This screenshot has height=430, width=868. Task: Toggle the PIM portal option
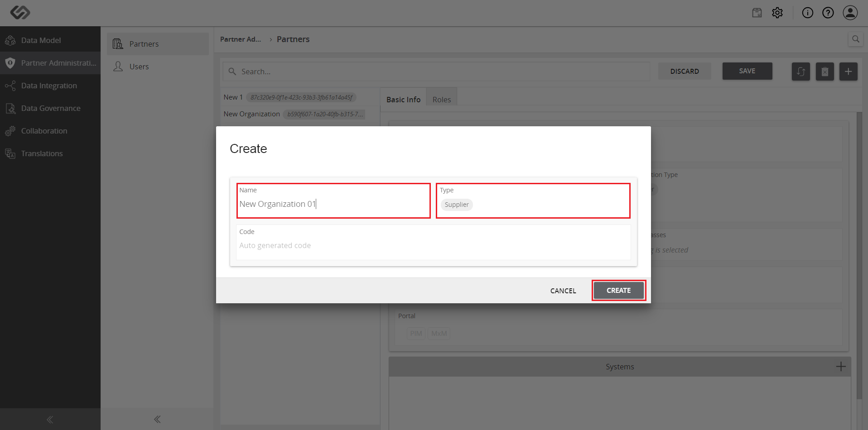tap(416, 334)
